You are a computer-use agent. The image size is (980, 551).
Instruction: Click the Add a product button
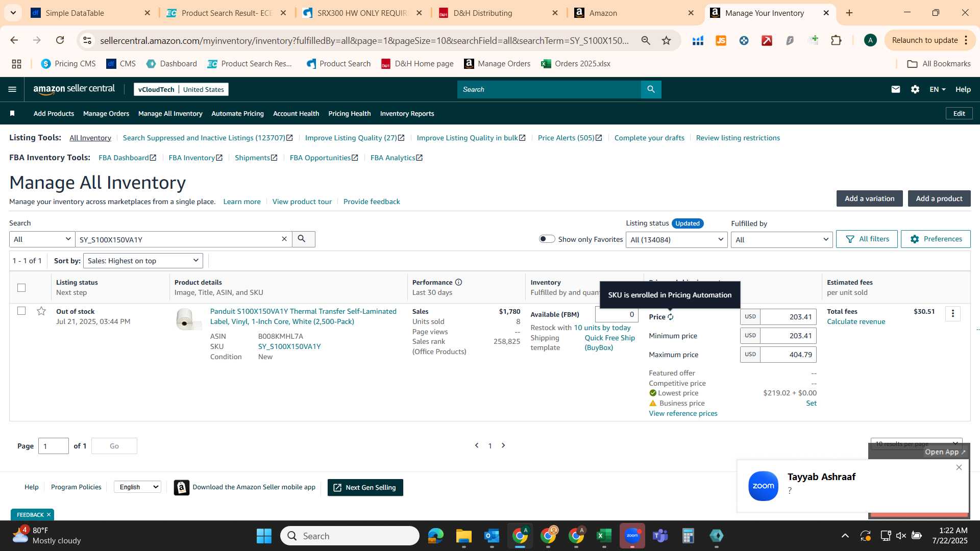pos(939,198)
